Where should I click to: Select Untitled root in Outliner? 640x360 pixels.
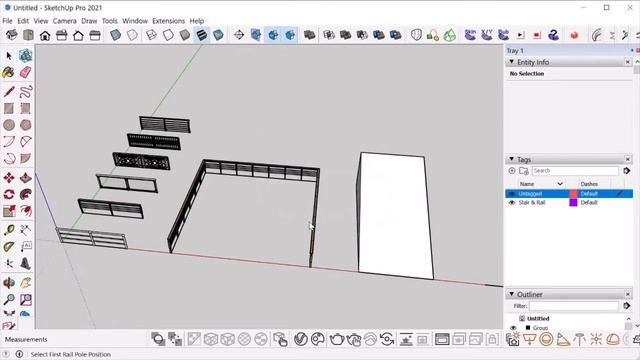coord(538,318)
